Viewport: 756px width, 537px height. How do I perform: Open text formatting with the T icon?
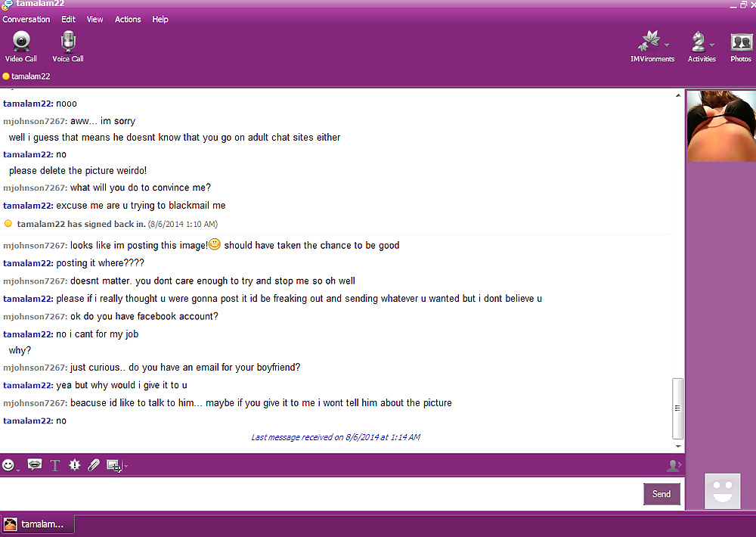click(x=54, y=465)
